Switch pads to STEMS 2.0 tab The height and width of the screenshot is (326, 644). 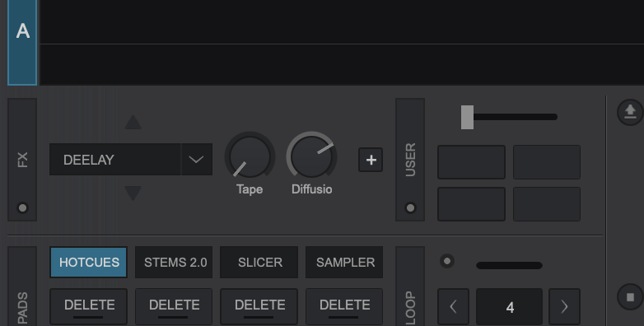click(174, 263)
